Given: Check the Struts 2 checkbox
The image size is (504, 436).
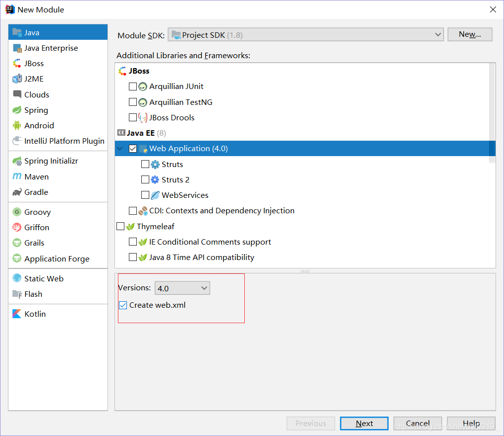Looking at the screenshot, I should pos(145,179).
